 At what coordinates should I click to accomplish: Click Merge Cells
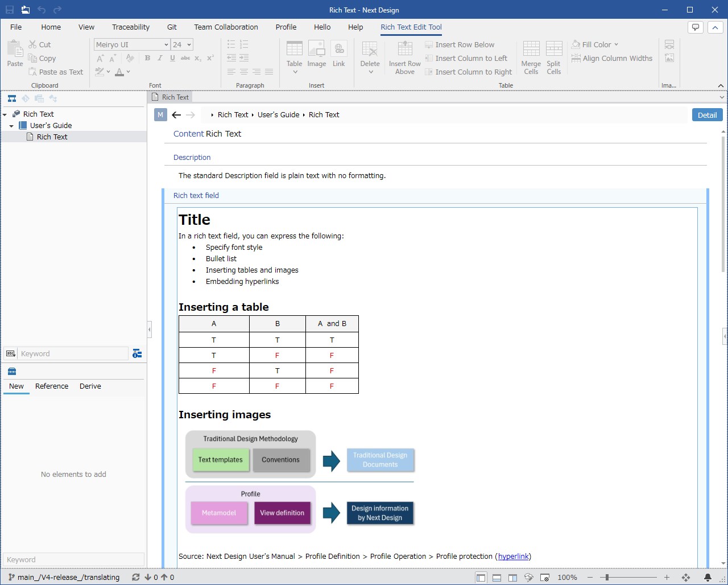tap(531, 57)
